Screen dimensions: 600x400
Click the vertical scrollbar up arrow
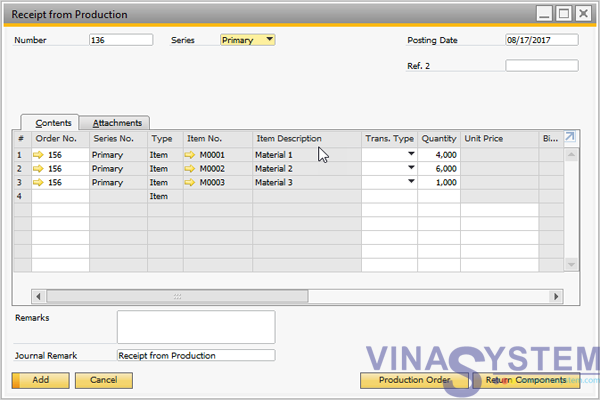click(x=571, y=155)
